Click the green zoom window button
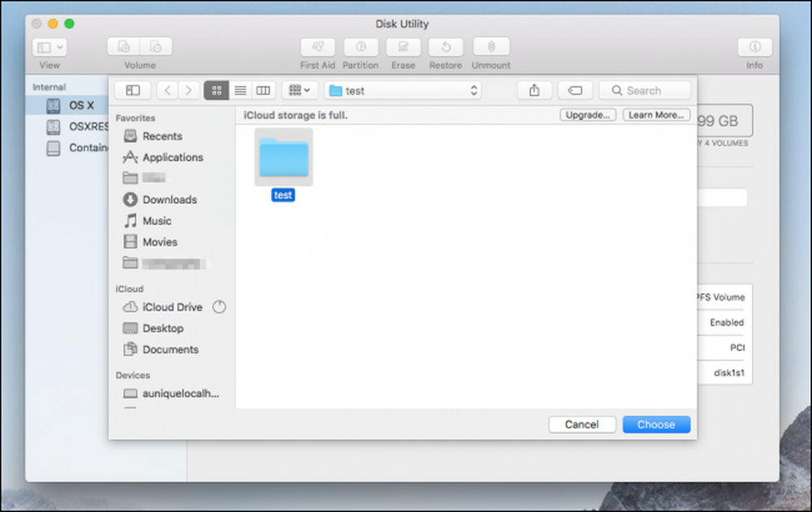This screenshot has width=812, height=512. 69,24
